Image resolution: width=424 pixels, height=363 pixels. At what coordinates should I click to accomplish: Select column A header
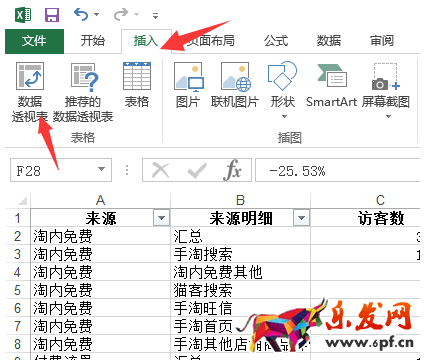point(100,200)
